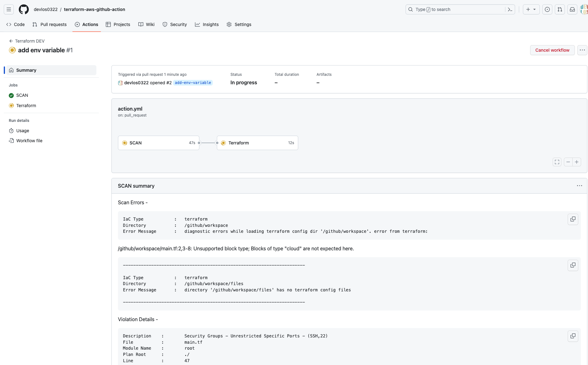Open the Workflow file link
The height and width of the screenshot is (365, 588).
[51, 141]
